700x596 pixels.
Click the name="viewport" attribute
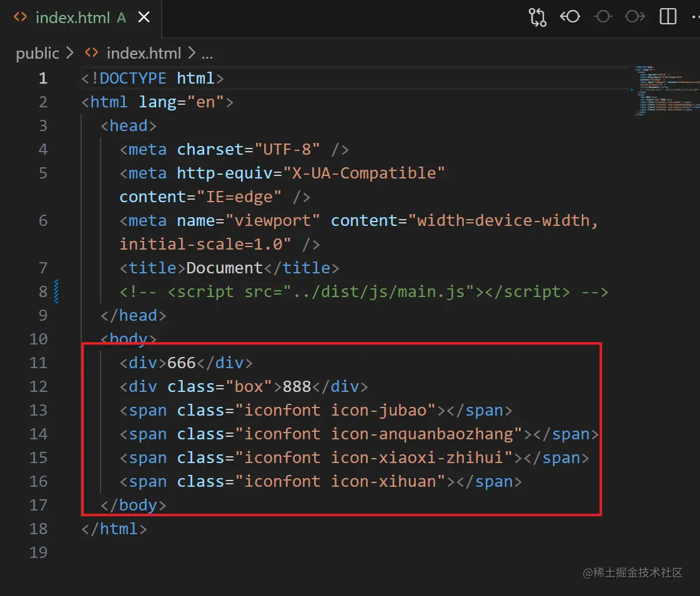(x=248, y=220)
